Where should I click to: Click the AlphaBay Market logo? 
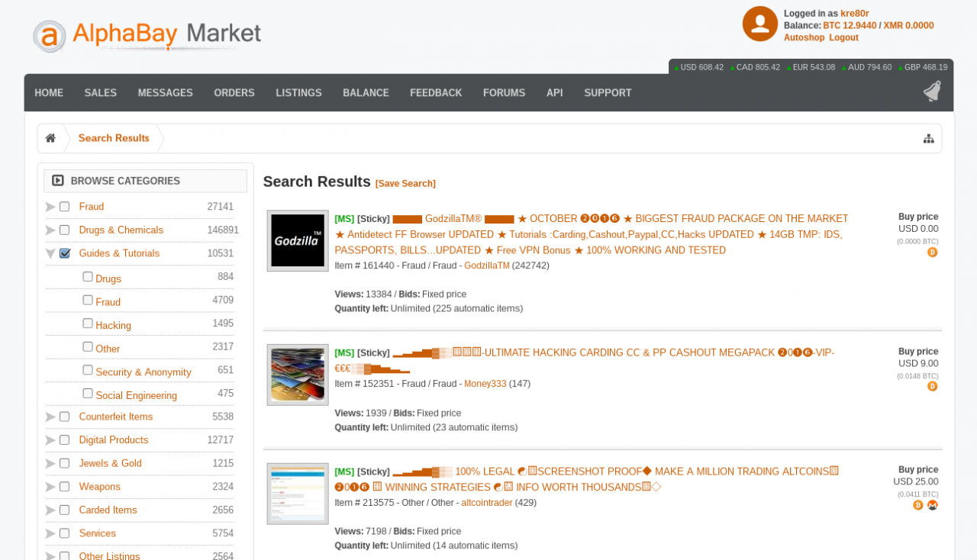click(145, 34)
